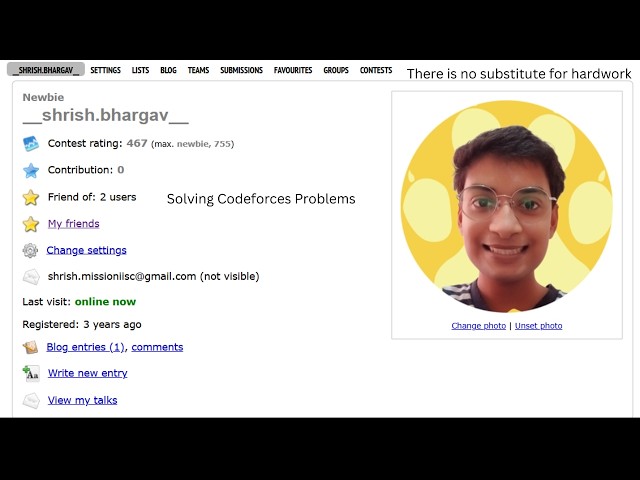
Task: Click the Change settings link
Action: [x=87, y=250]
